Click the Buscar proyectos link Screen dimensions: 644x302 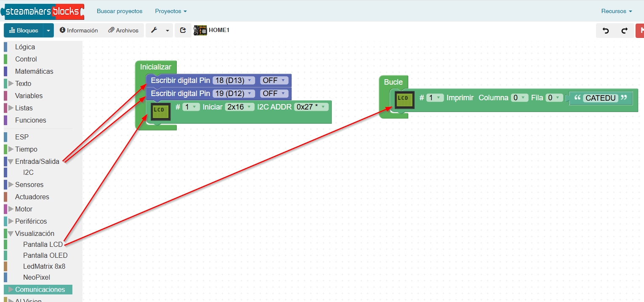(x=120, y=11)
